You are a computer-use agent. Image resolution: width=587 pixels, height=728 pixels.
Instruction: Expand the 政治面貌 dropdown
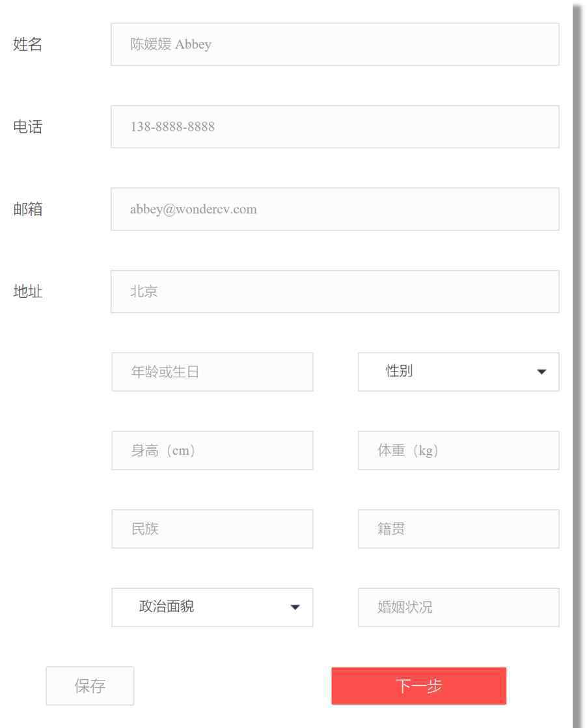click(x=212, y=607)
